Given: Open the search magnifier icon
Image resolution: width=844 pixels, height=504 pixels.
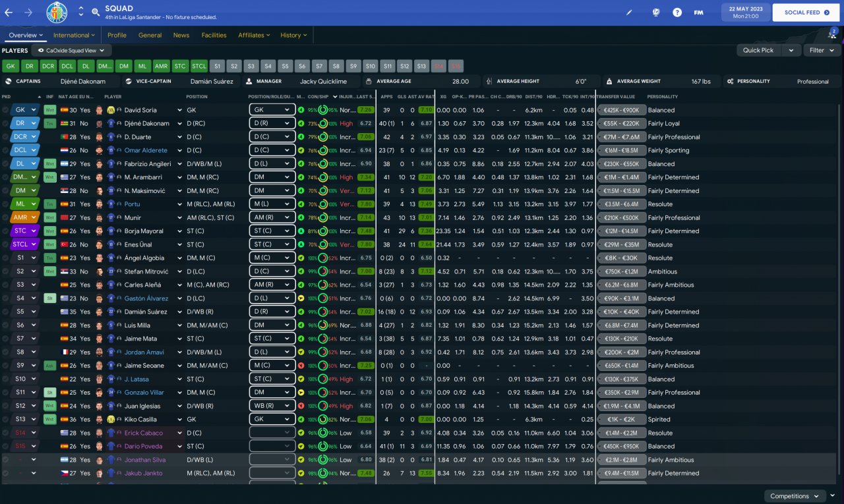Looking at the screenshot, I should (x=96, y=13).
